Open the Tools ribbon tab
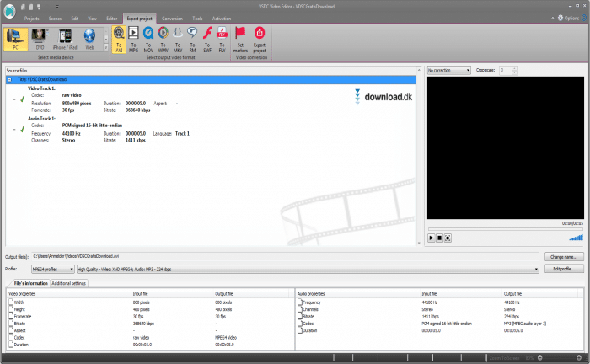The image size is (590, 364). pos(197,19)
